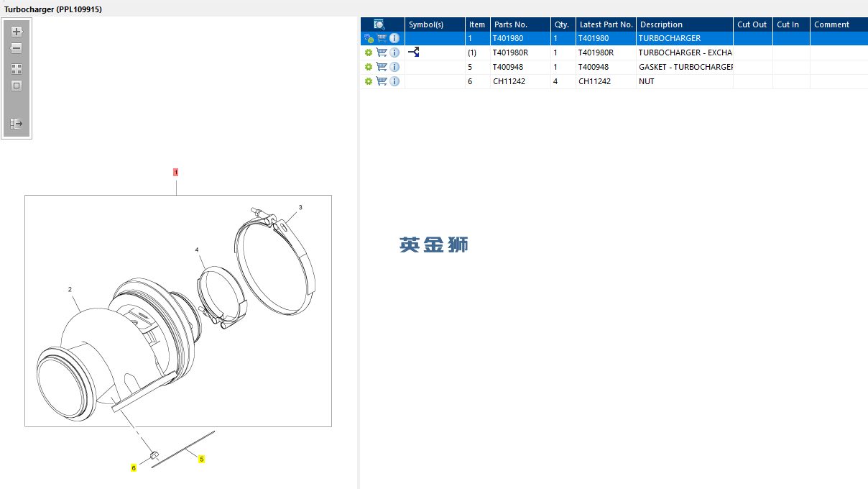Screen dimensions: 868x489
Task: Click the TURBOCHARGER - EXCHA description cell
Action: point(685,52)
